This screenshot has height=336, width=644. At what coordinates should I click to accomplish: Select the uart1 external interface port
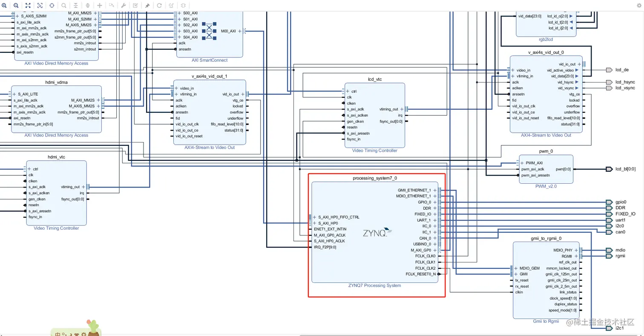609,220
